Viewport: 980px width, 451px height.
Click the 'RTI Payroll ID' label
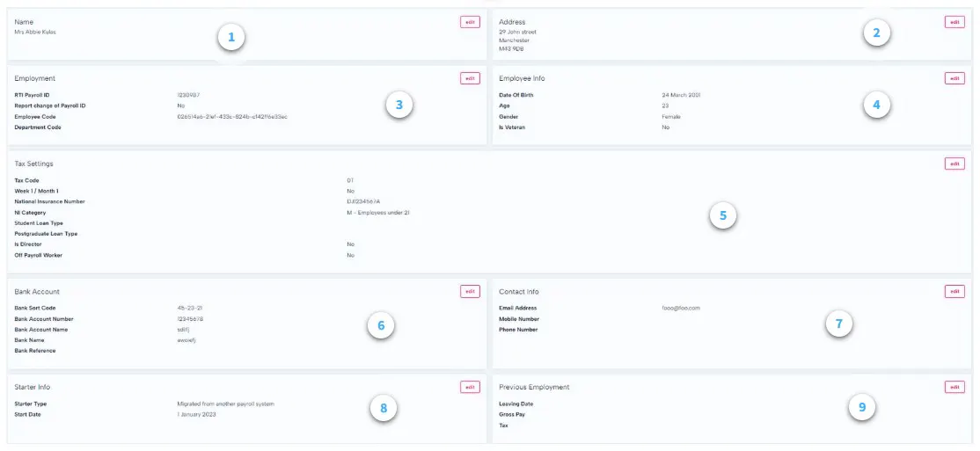32,95
